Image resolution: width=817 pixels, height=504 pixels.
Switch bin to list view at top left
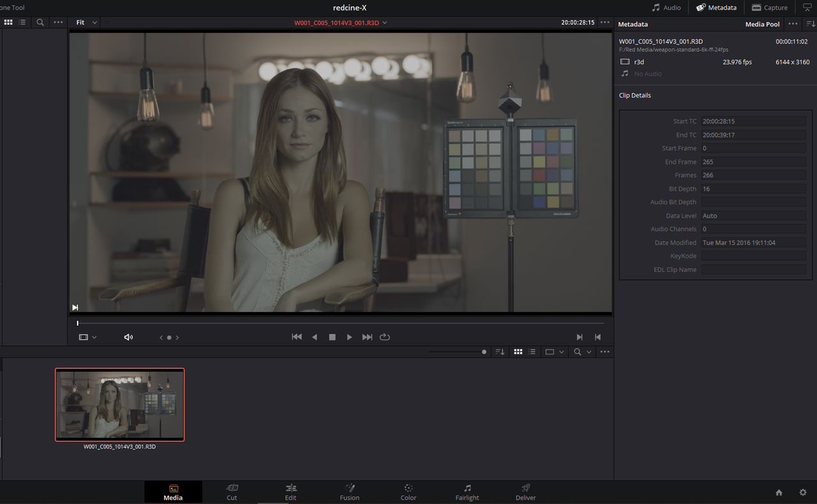(x=22, y=22)
